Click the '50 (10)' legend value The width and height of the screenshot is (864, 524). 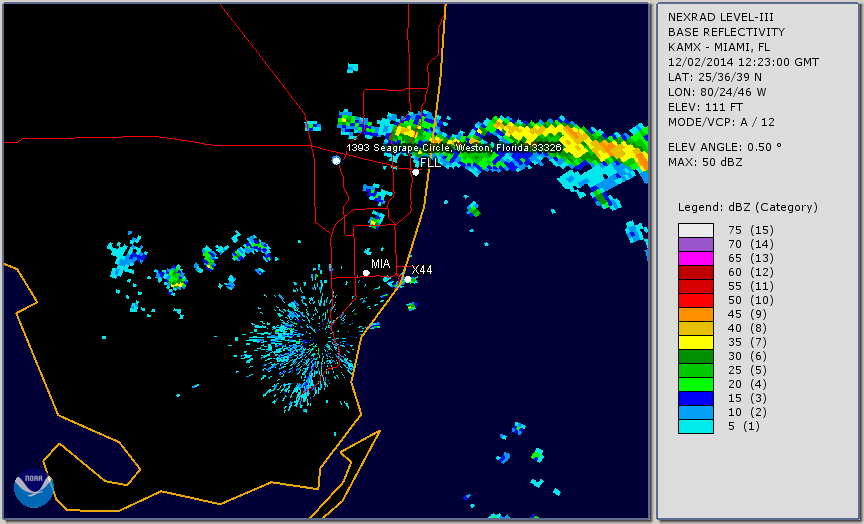[x=750, y=300]
